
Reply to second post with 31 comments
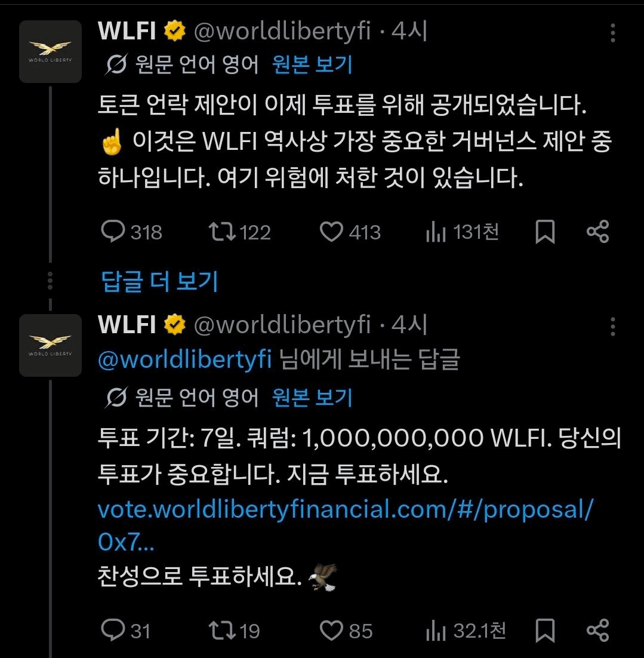click(x=113, y=630)
